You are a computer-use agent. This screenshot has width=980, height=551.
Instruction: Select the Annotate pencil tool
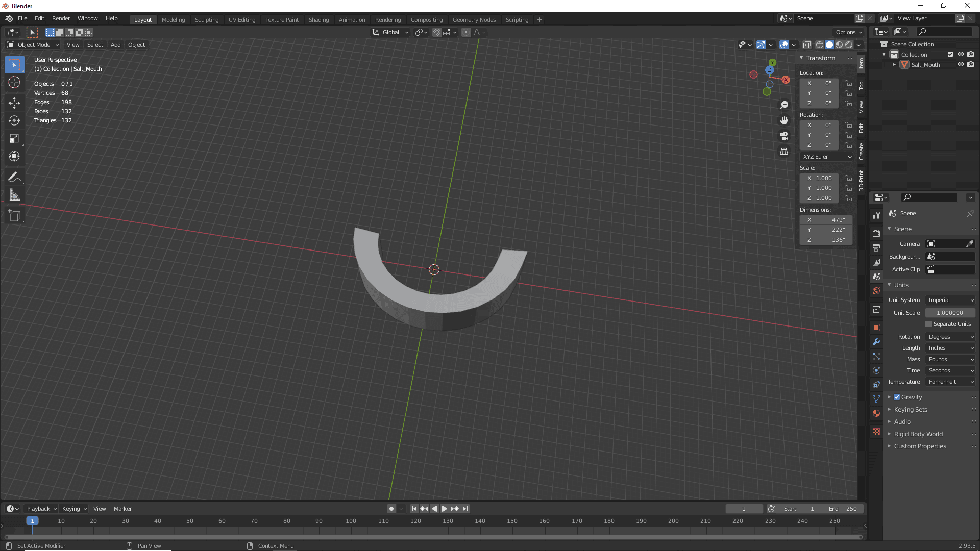point(14,178)
